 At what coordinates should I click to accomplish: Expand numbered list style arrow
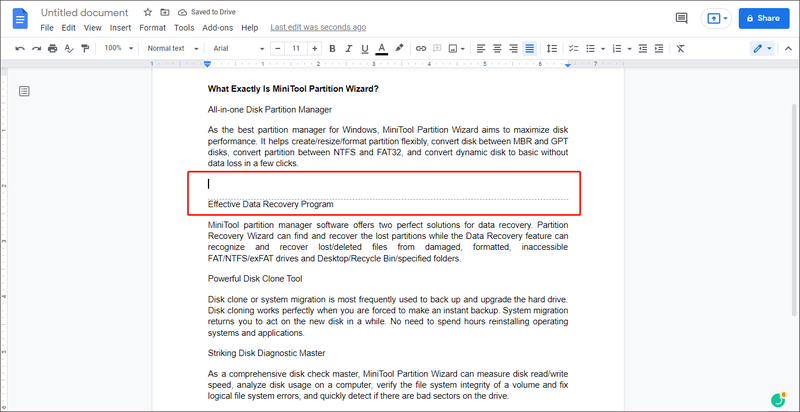pyautogui.click(x=630, y=49)
